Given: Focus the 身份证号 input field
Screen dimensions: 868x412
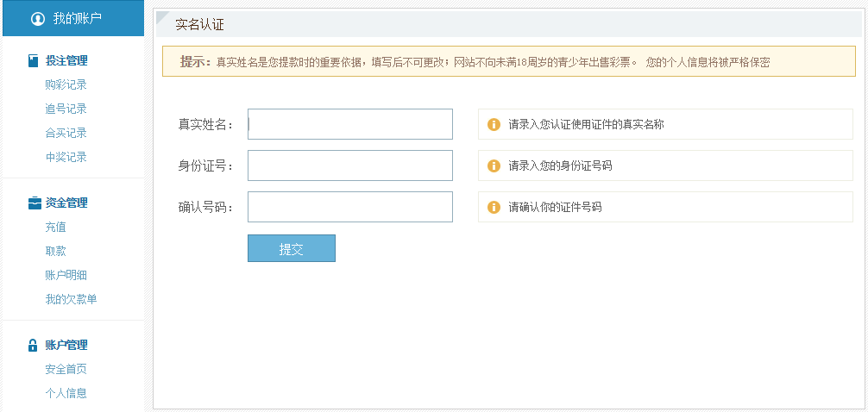Looking at the screenshot, I should pos(349,165).
